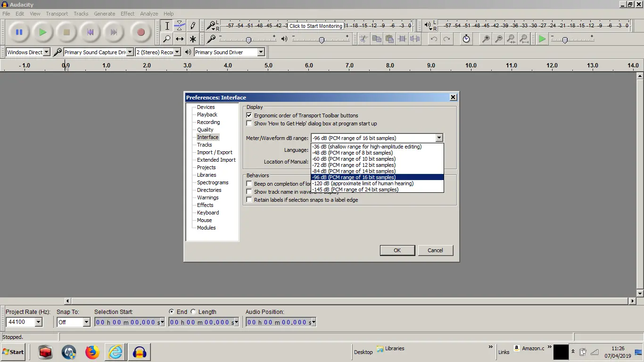This screenshot has height=362, width=644.
Task: Choose -60 dB option from the list
Action: [354, 159]
